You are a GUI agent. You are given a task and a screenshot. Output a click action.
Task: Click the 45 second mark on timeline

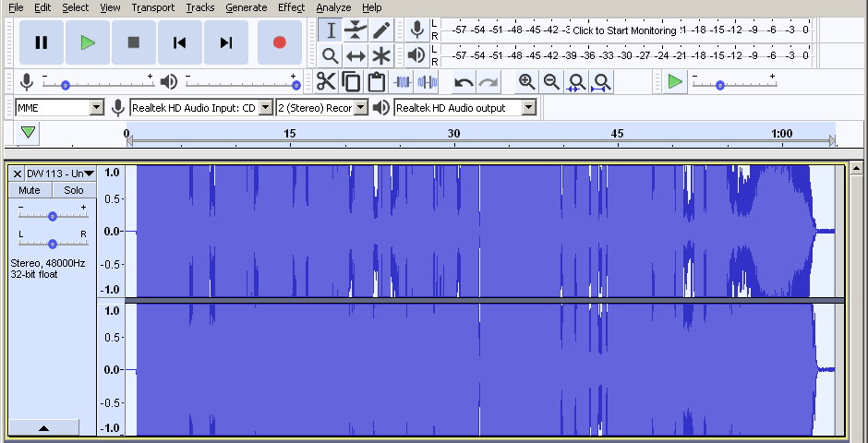pos(617,133)
